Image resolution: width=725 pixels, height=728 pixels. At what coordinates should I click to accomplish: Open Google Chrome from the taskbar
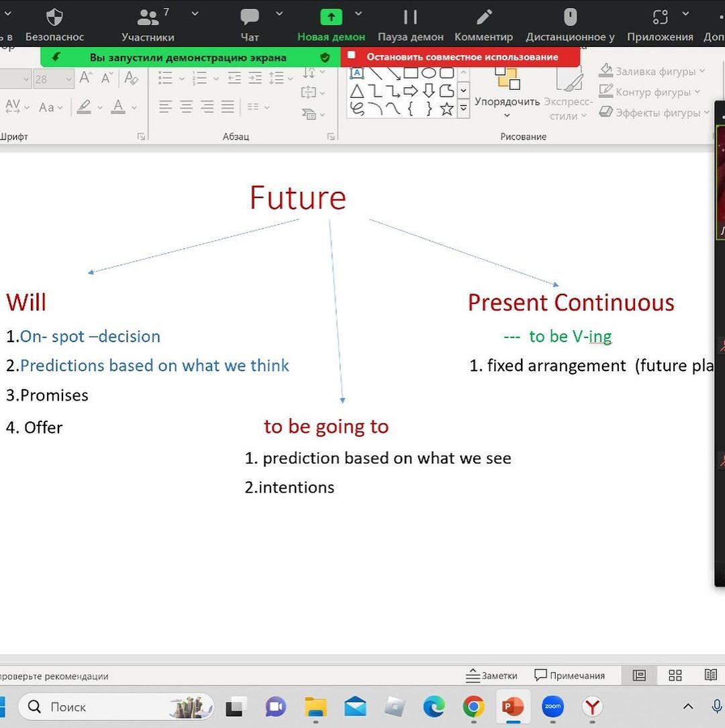(473, 707)
